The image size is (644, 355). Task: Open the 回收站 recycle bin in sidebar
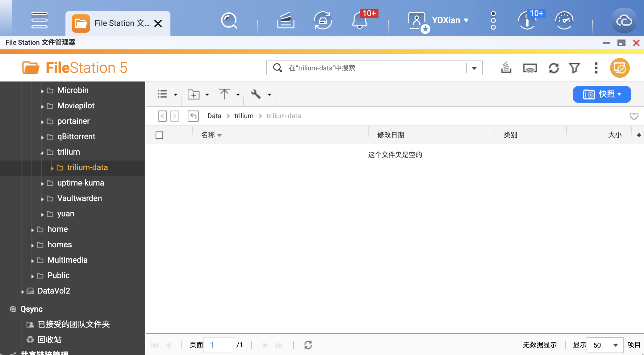click(x=49, y=340)
